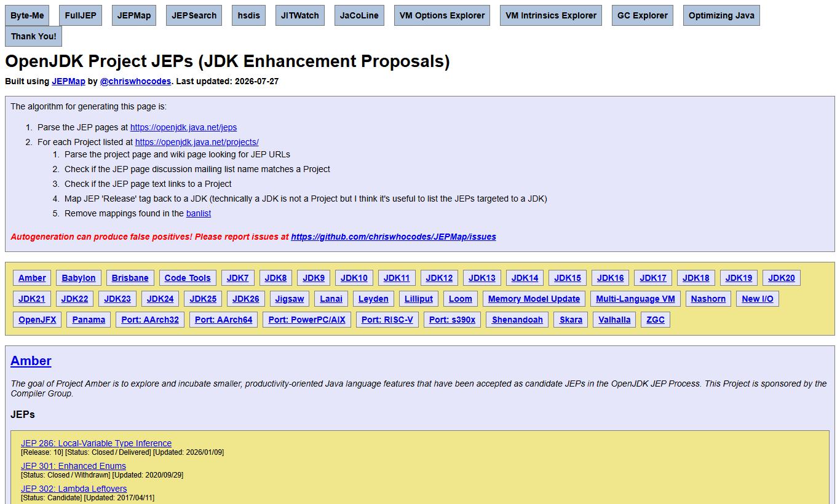This screenshot has height=504, width=840.
Task: Jump to the JDK21 section
Action: [x=32, y=299]
